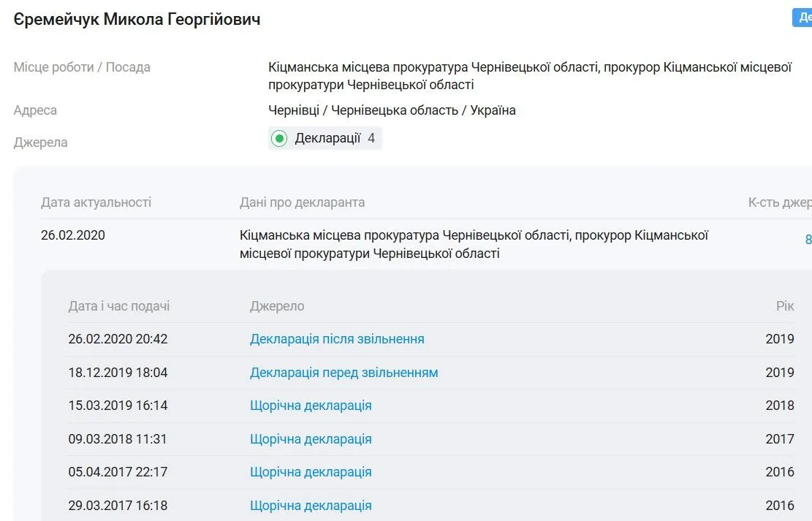Select timestamp 09.03.2018 11:31
812x521 pixels.
[118, 439]
